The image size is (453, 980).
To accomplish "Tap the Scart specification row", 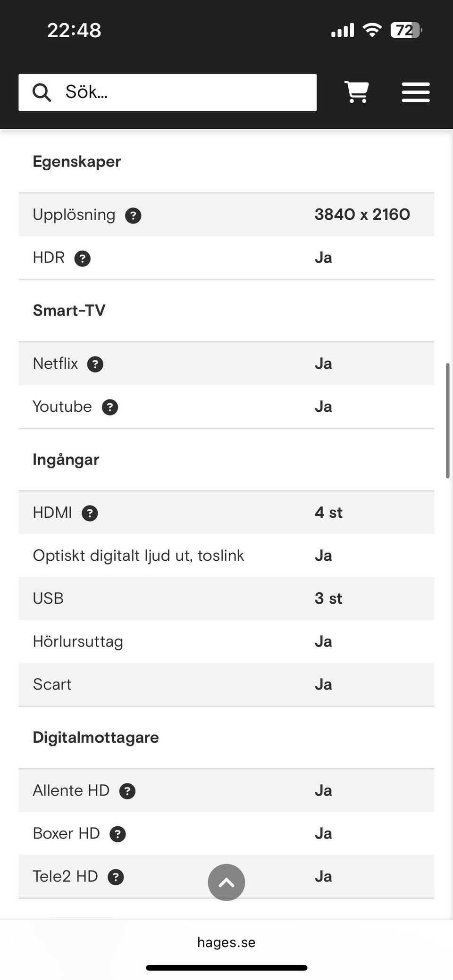I will [x=226, y=684].
